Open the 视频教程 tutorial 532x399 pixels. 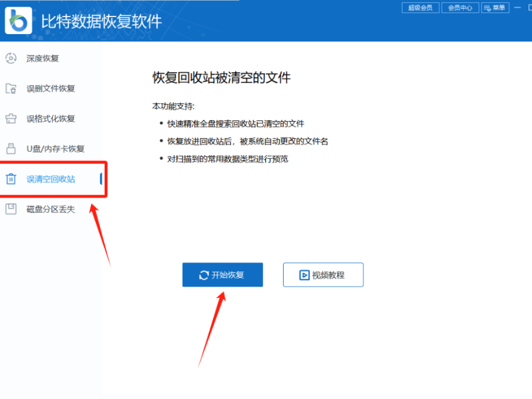pyautogui.click(x=323, y=275)
